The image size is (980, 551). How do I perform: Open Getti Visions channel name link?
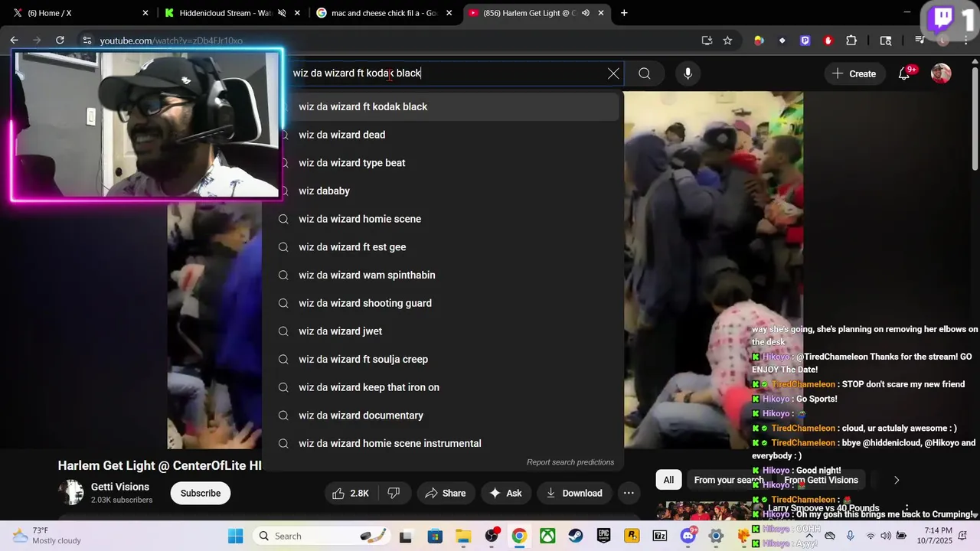(x=120, y=487)
